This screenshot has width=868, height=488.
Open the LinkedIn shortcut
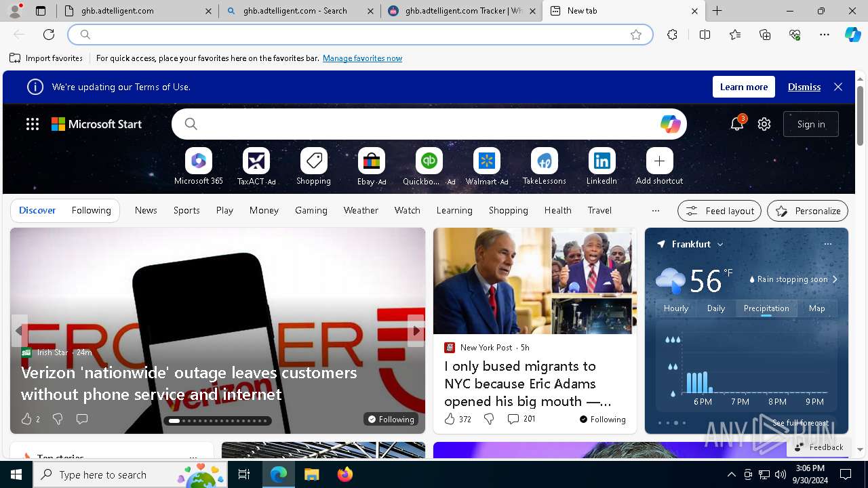pos(602,167)
